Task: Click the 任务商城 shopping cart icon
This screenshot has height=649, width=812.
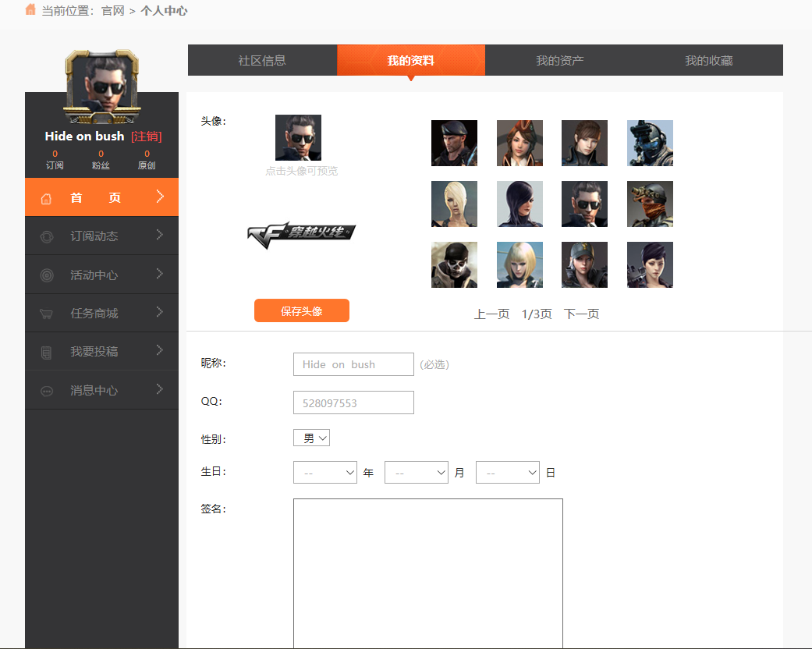Action: [46, 314]
